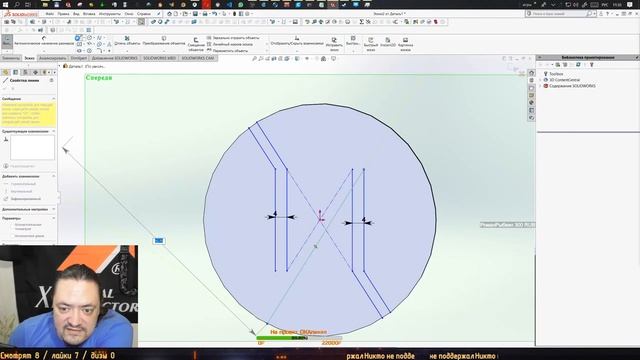Open the SOLIDWORKS CAM tab
Image resolution: width=640 pixels, height=360 pixels.
point(198,58)
